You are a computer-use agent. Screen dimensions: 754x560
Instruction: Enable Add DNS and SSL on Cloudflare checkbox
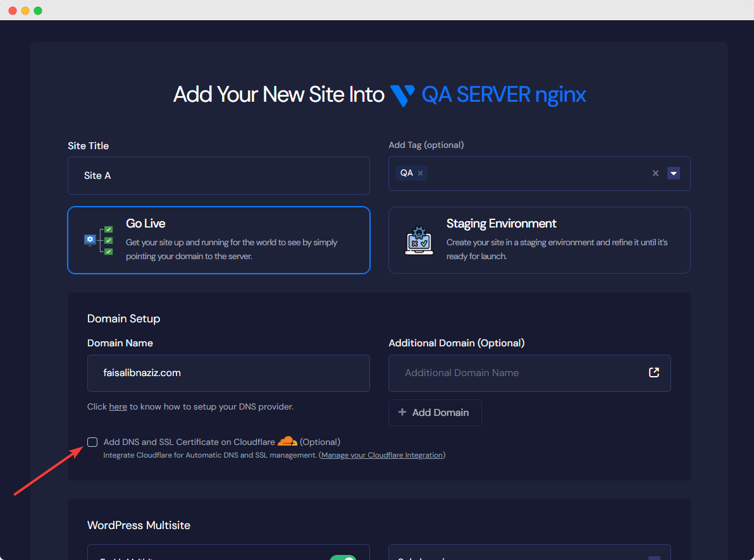click(92, 442)
